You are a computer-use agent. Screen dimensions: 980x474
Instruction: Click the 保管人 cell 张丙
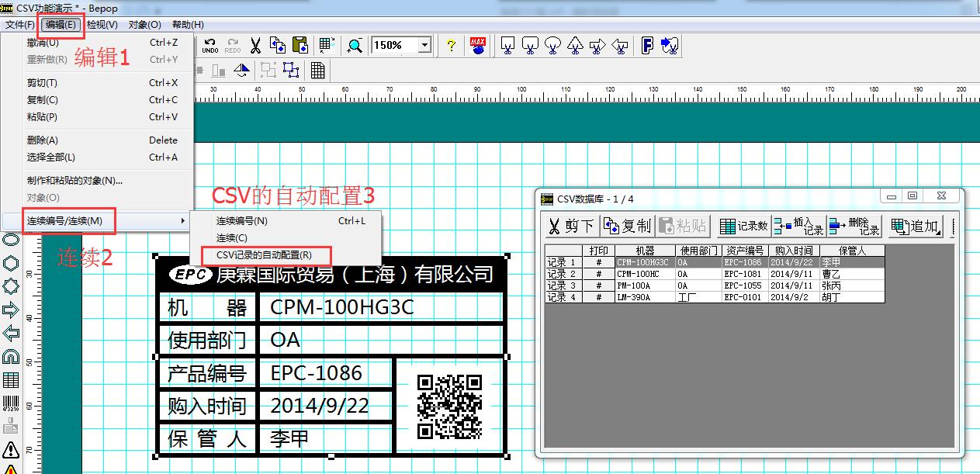852,285
